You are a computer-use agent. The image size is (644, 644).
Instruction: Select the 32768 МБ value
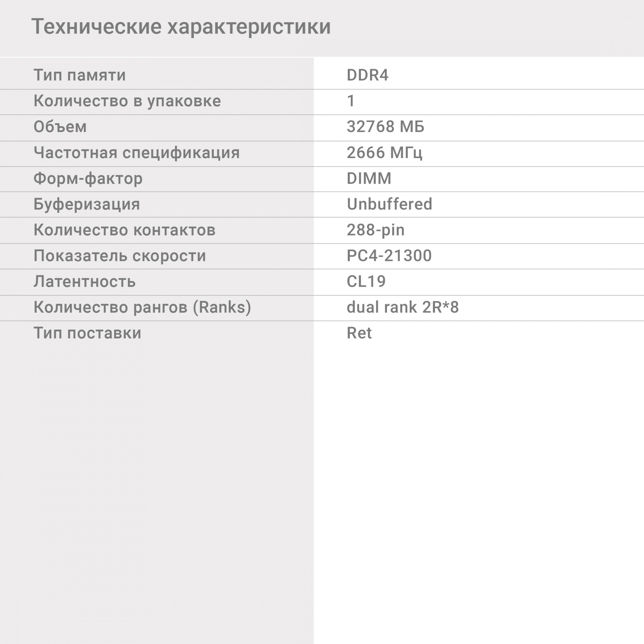click(385, 127)
